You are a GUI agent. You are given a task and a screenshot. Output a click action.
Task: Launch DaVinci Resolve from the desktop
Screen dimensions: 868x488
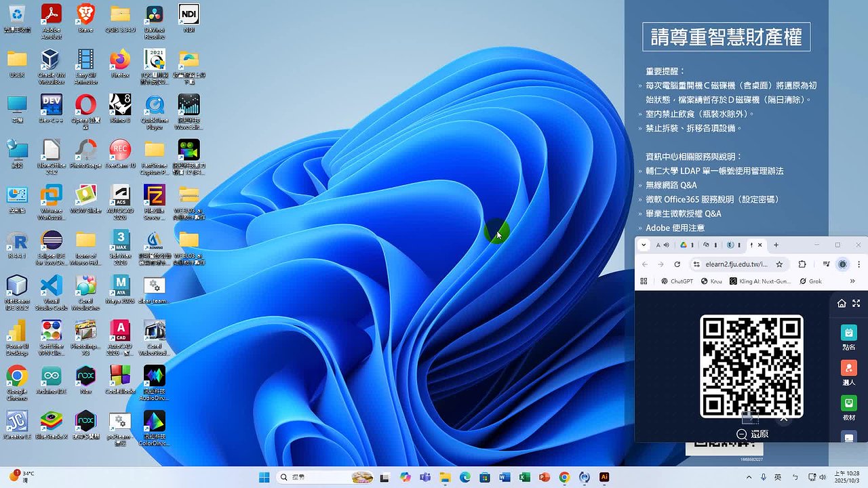point(155,15)
